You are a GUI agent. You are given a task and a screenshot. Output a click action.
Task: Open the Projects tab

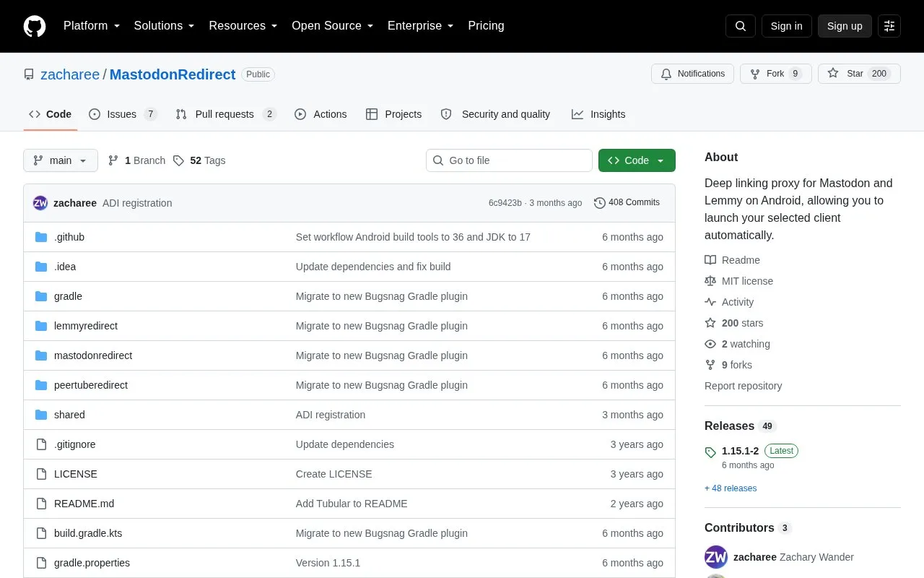pos(393,114)
